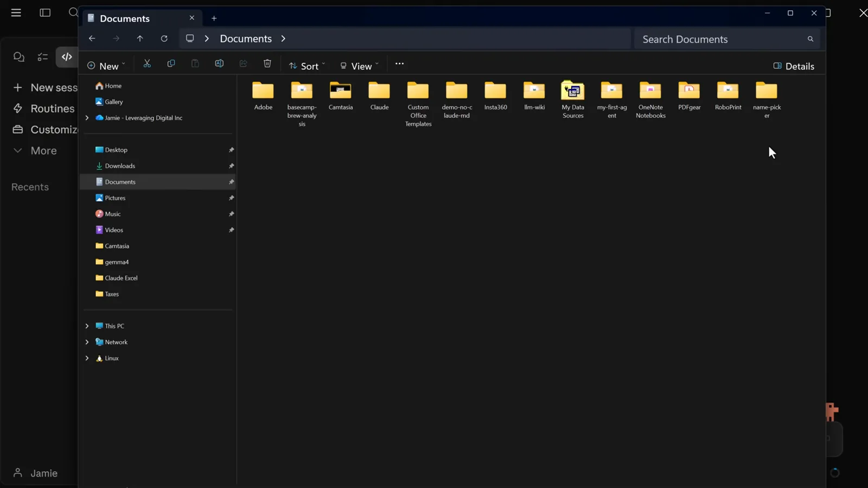Toggle sidebar panel icon in background app

(45, 12)
